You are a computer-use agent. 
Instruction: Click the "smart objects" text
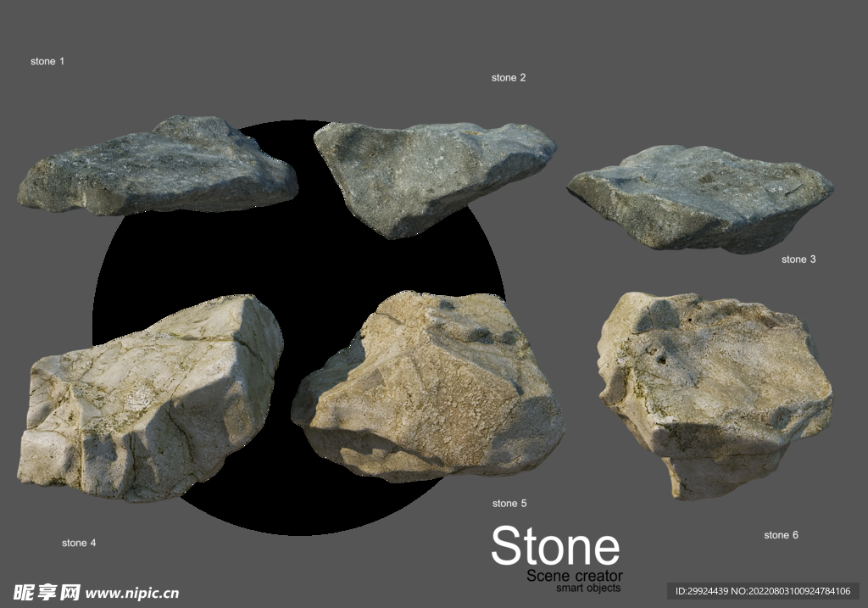pos(588,588)
